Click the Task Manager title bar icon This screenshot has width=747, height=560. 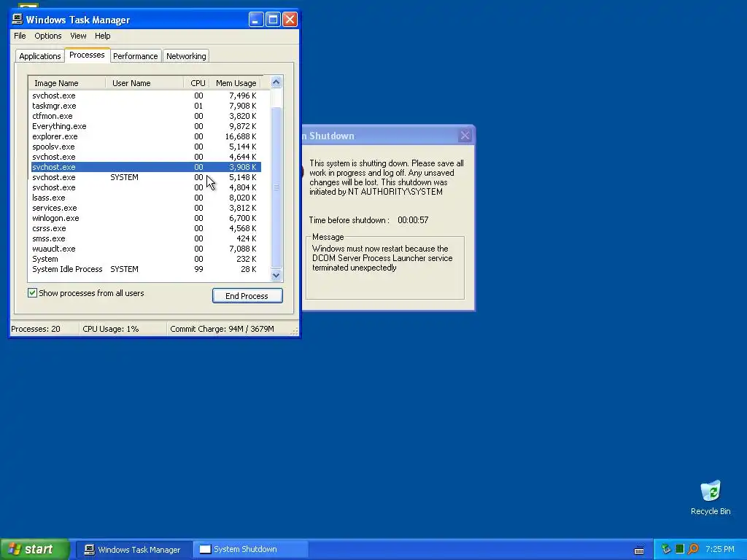[x=18, y=19]
